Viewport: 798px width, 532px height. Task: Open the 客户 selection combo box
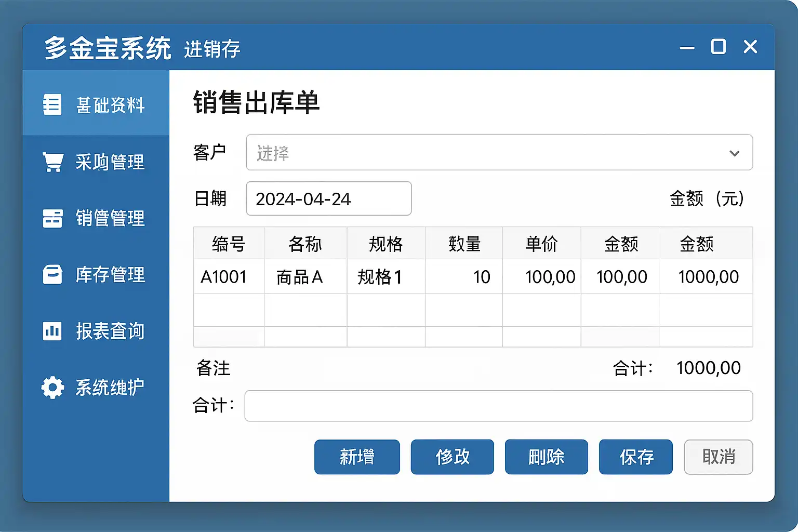coord(499,152)
